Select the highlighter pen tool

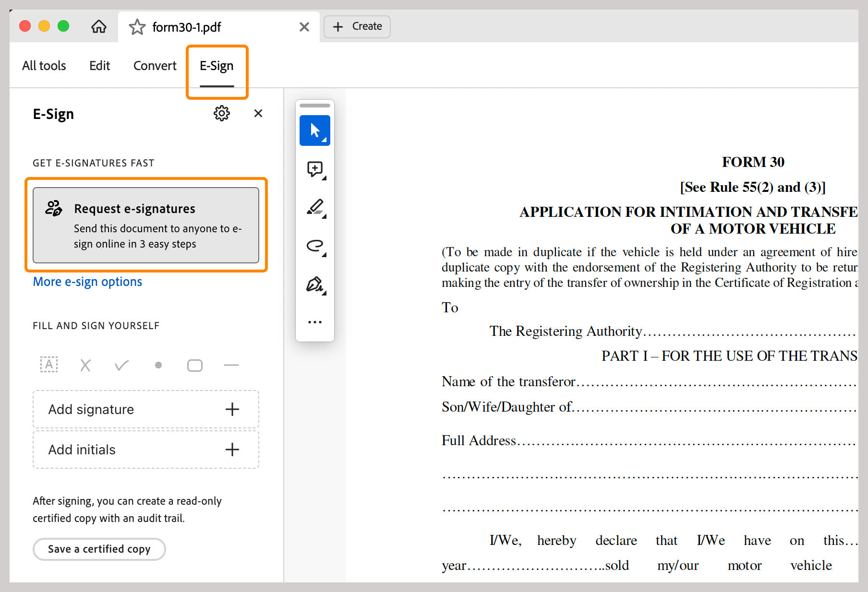(x=315, y=207)
